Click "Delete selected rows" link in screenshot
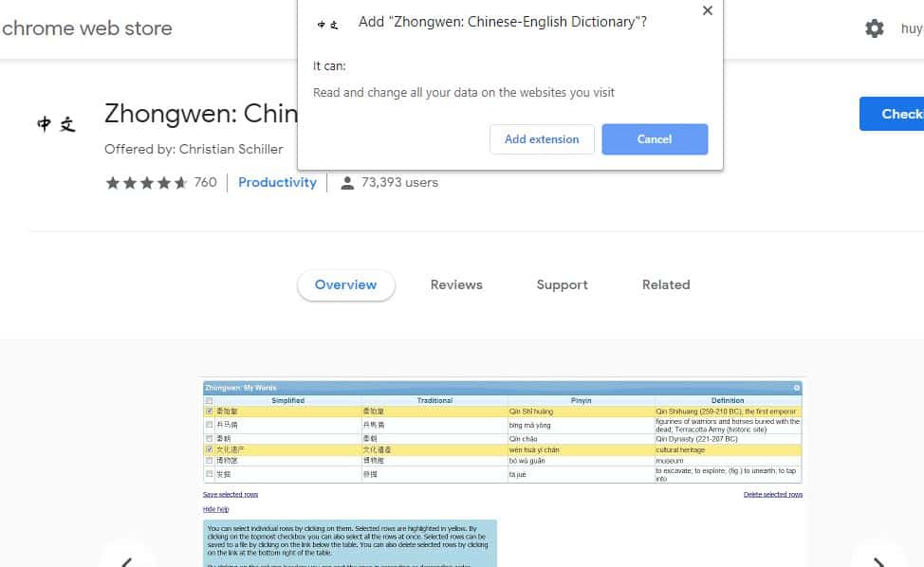The image size is (924, 567). pyautogui.click(x=773, y=495)
